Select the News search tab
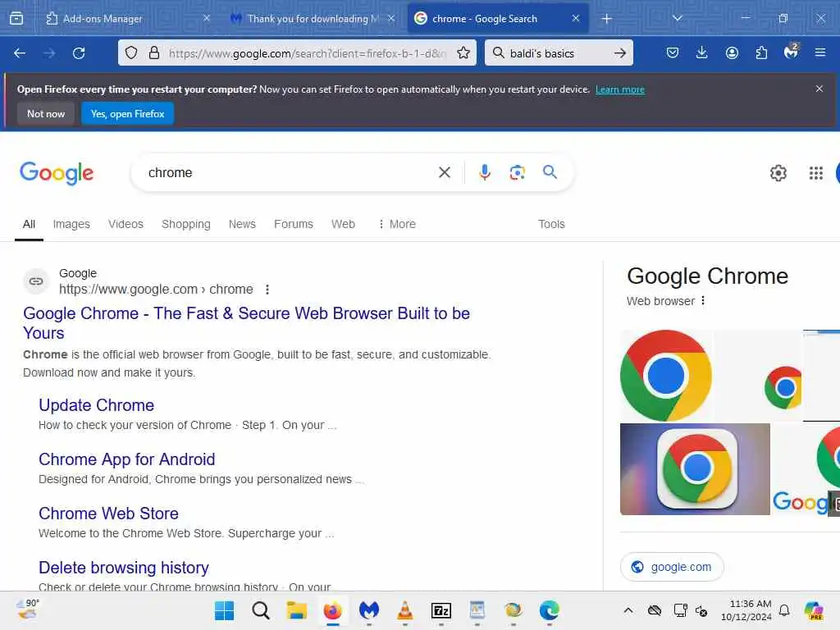Image resolution: width=840 pixels, height=630 pixels. tap(242, 224)
